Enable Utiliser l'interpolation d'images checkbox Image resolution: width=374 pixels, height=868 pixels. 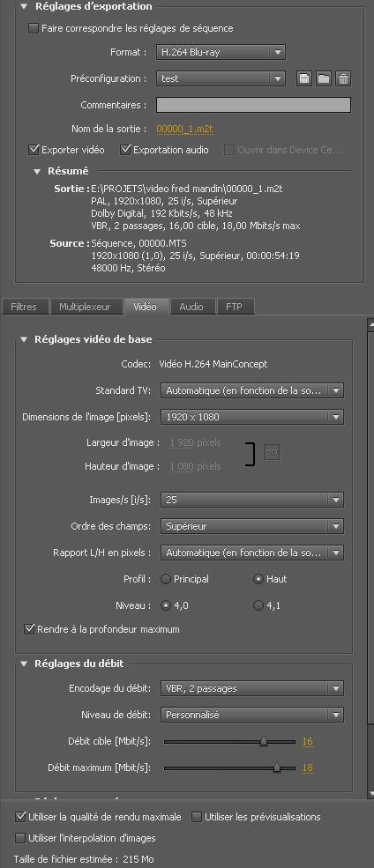point(20,837)
